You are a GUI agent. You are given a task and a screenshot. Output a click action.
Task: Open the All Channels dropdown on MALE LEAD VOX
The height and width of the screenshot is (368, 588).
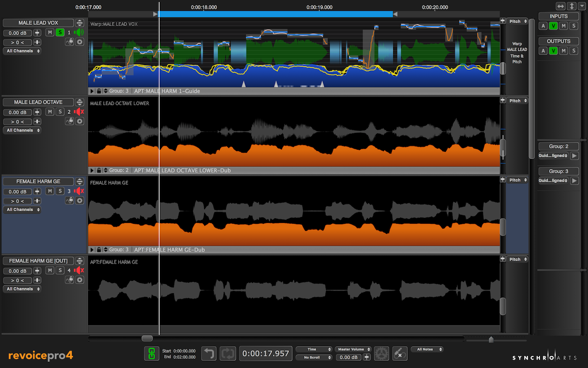click(21, 50)
